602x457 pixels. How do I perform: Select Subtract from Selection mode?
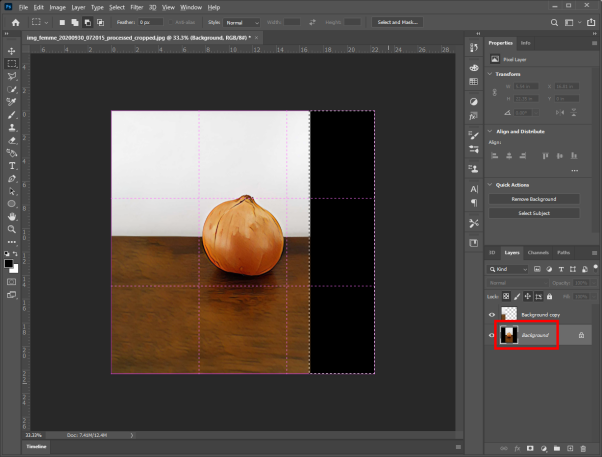point(88,23)
